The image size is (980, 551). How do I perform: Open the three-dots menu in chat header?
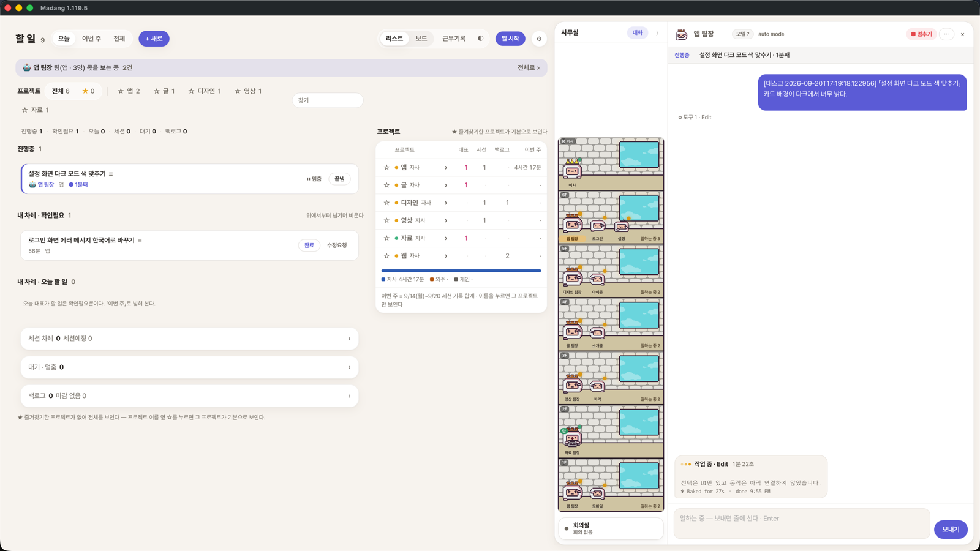(946, 34)
